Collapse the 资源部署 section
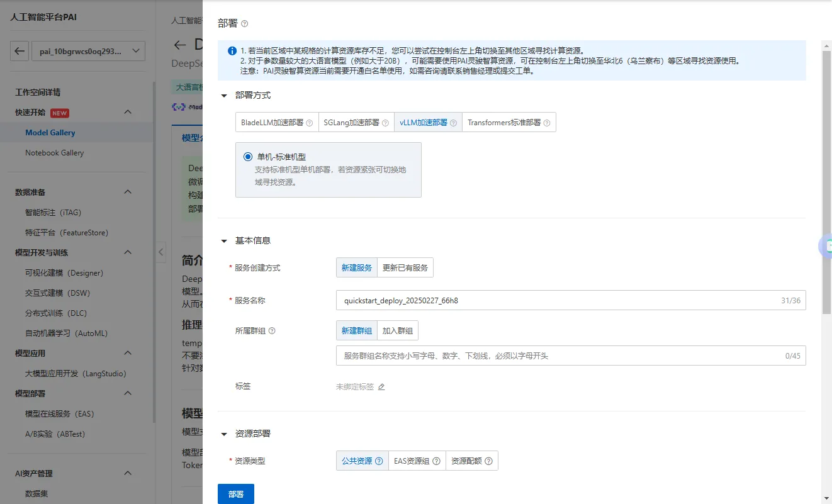832x504 pixels. pos(225,434)
